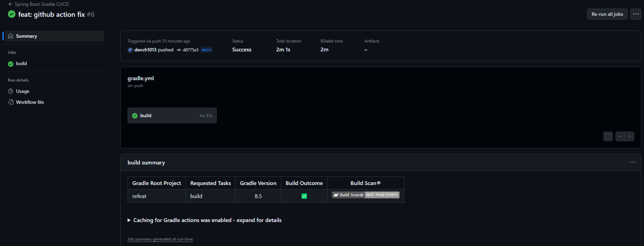The width and height of the screenshot is (644, 246).
Task: Click the home icon next to Summary
Action: pyautogui.click(x=11, y=36)
